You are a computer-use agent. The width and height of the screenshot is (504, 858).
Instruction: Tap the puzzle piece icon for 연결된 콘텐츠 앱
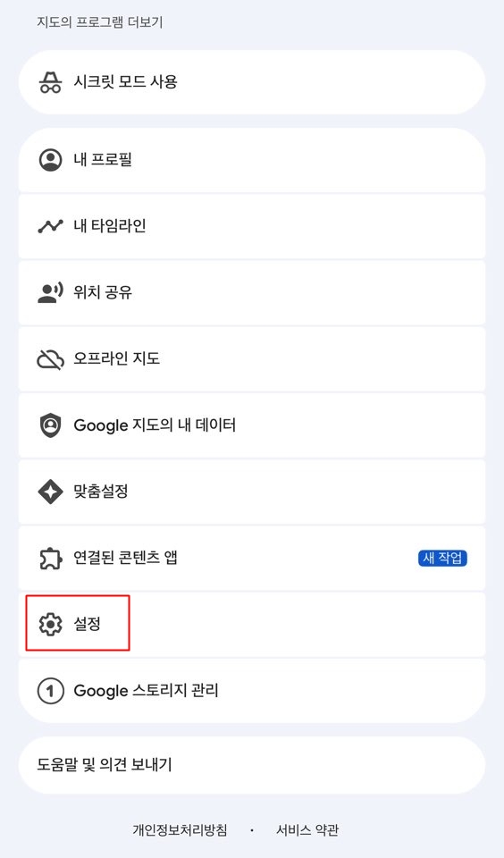pyautogui.click(x=50, y=558)
